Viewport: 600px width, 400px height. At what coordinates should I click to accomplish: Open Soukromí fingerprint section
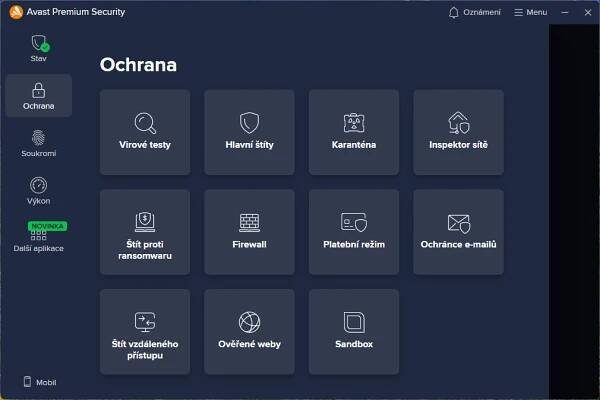(39, 143)
